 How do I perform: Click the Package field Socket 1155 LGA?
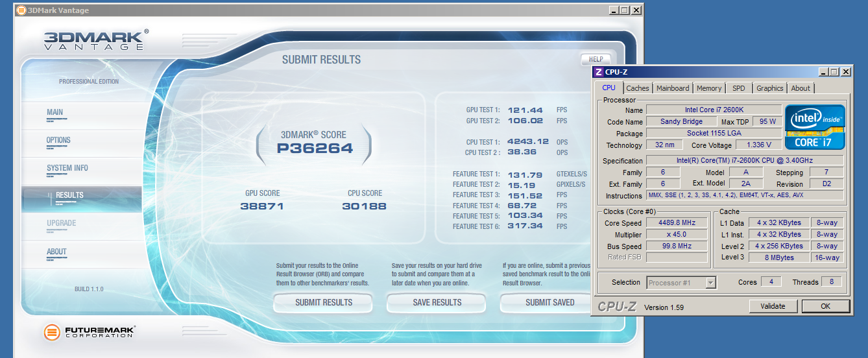714,134
